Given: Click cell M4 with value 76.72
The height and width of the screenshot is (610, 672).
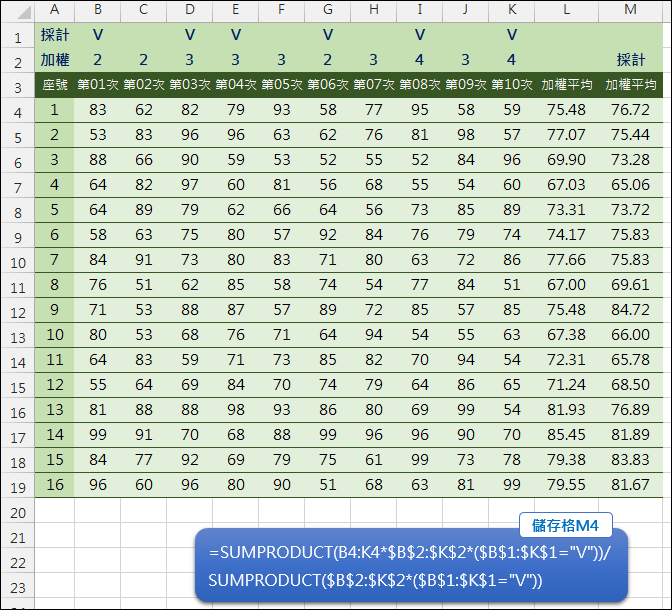Looking at the screenshot, I should tap(630, 110).
